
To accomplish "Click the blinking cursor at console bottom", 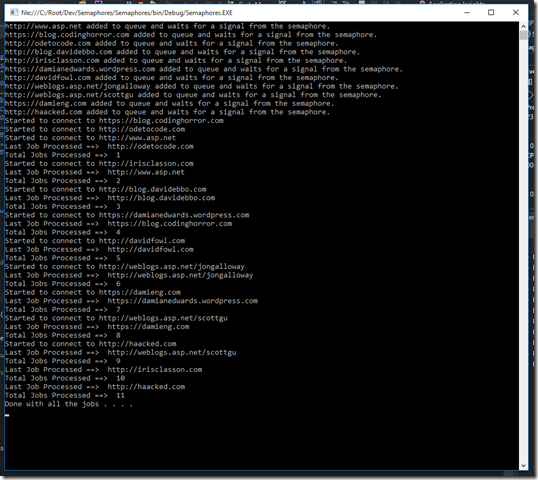I will click(x=7, y=415).
